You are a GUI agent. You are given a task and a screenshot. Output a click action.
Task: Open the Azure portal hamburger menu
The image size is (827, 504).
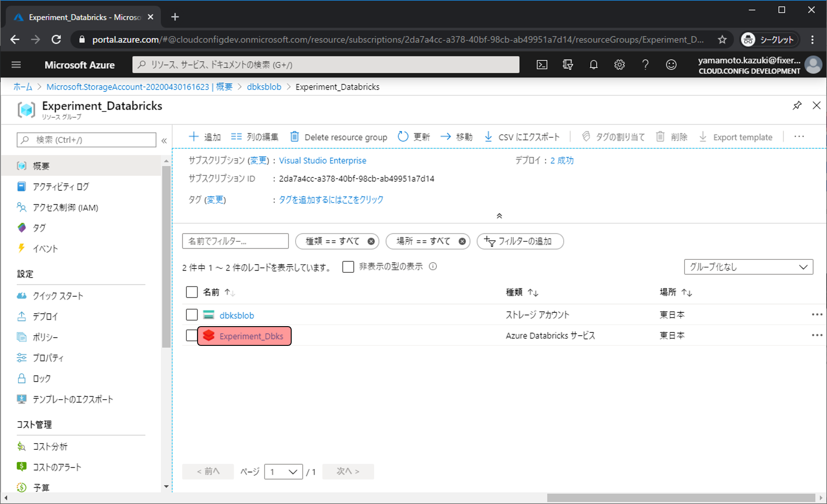tap(16, 65)
